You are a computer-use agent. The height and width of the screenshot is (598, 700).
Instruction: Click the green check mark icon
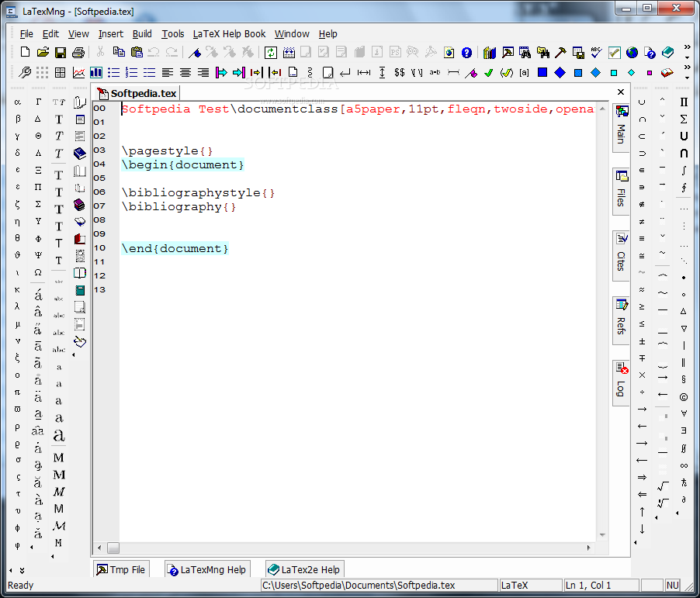(x=489, y=72)
